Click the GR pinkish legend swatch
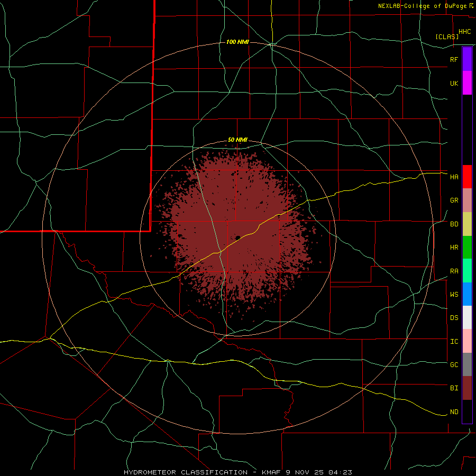This screenshot has width=476, height=476. coord(467,200)
